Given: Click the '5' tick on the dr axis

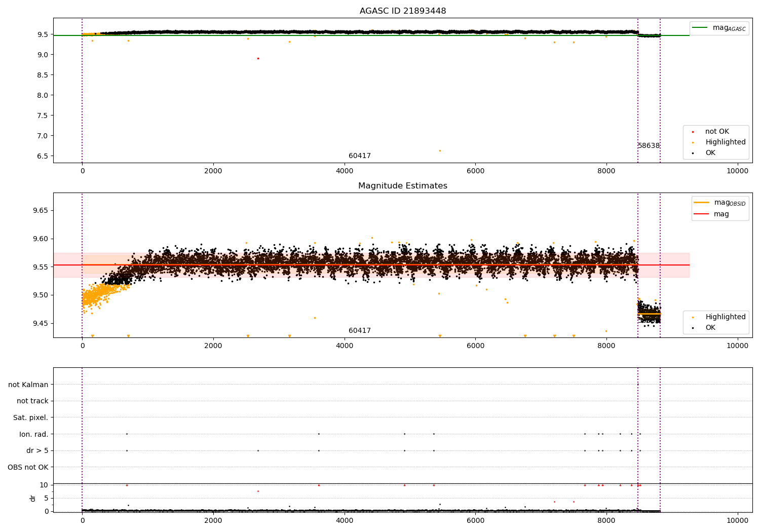Looking at the screenshot, I should [x=47, y=499].
